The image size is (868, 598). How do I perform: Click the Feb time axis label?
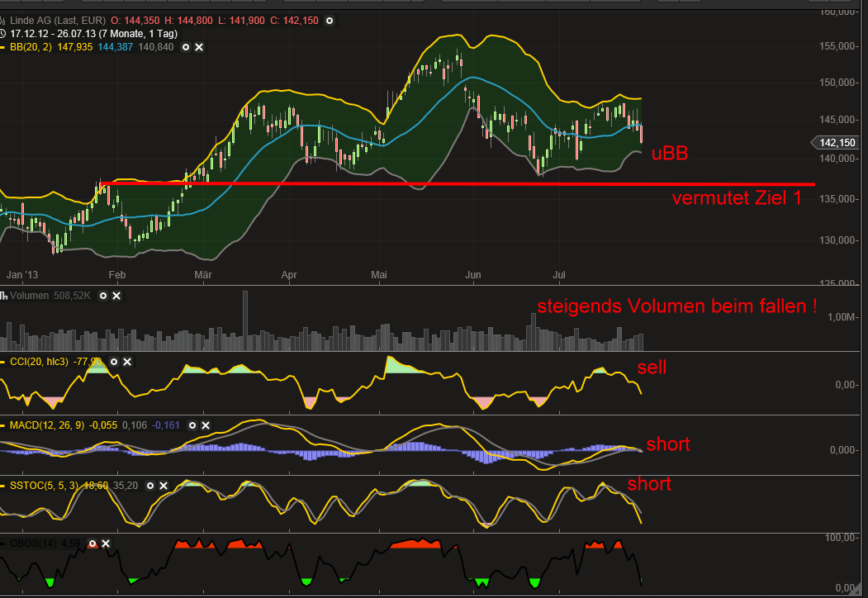click(x=116, y=275)
